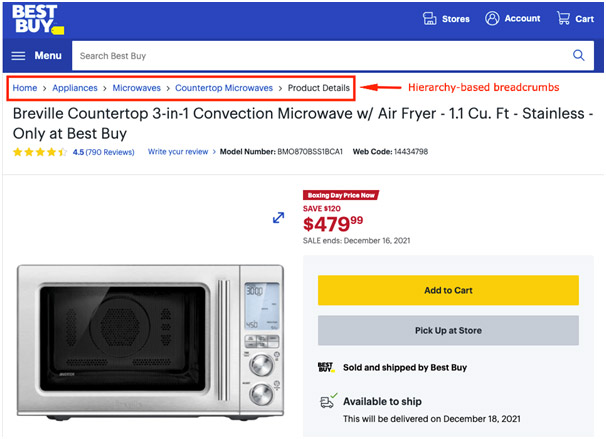Go to Home breadcrumb

pos(25,89)
